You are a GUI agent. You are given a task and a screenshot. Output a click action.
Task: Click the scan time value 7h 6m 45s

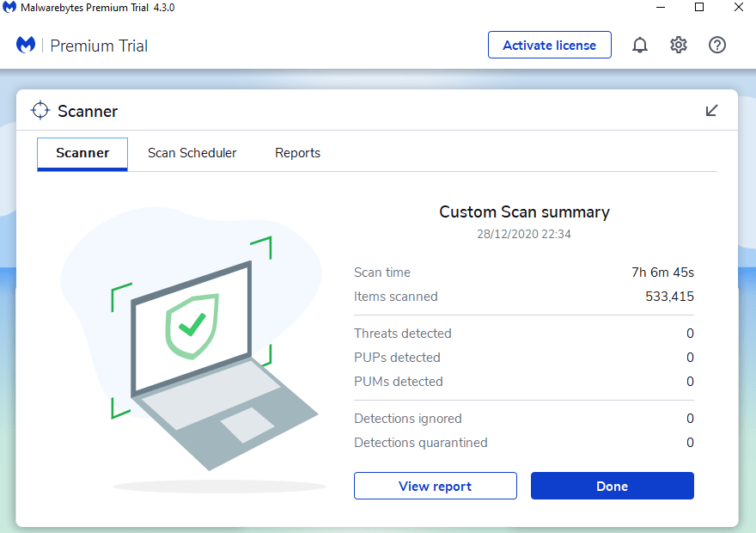[662, 273]
